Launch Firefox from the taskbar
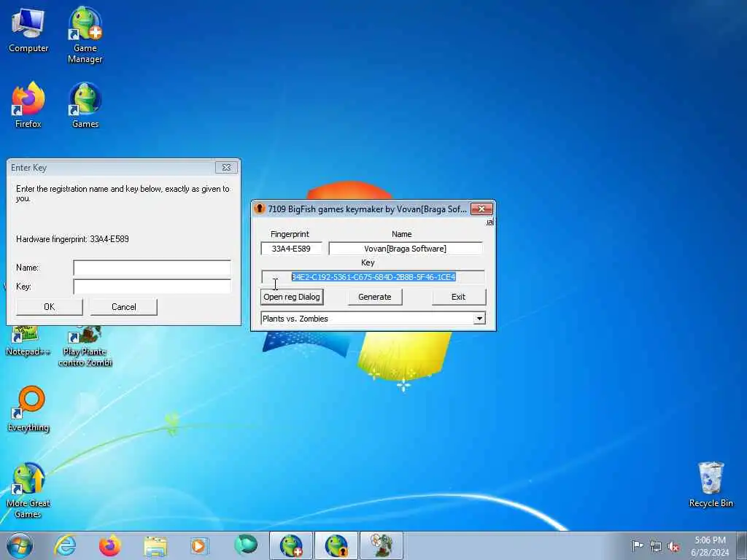This screenshot has width=747, height=560. tap(109, 545)
